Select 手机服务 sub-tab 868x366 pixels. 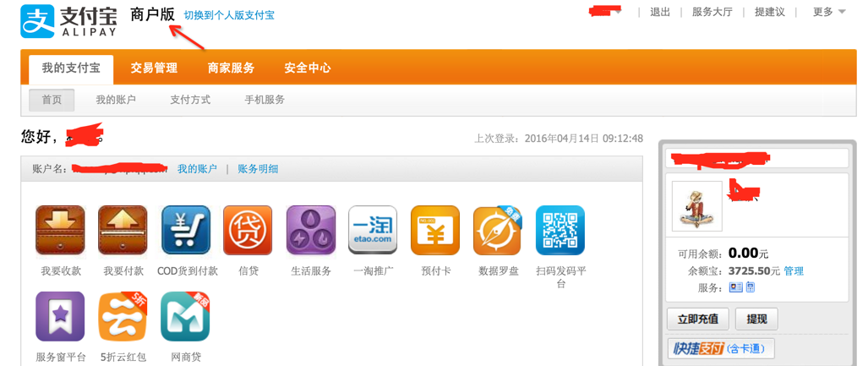pos(265,101)
